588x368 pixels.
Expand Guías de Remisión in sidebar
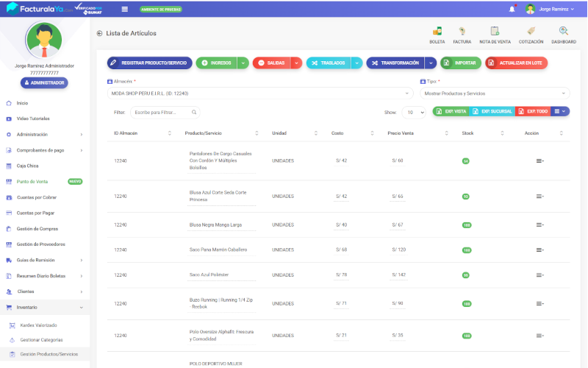tap(45, 261)
